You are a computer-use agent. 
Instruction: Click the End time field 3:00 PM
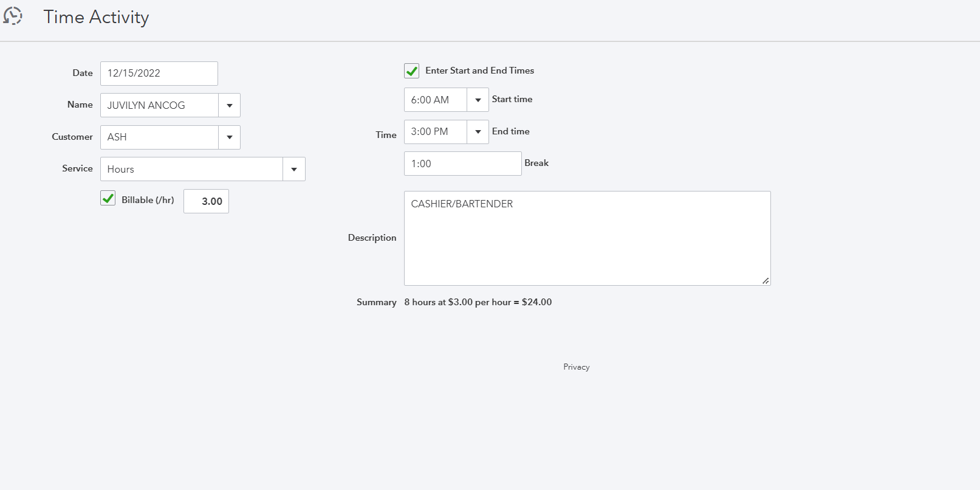(436, 132)
